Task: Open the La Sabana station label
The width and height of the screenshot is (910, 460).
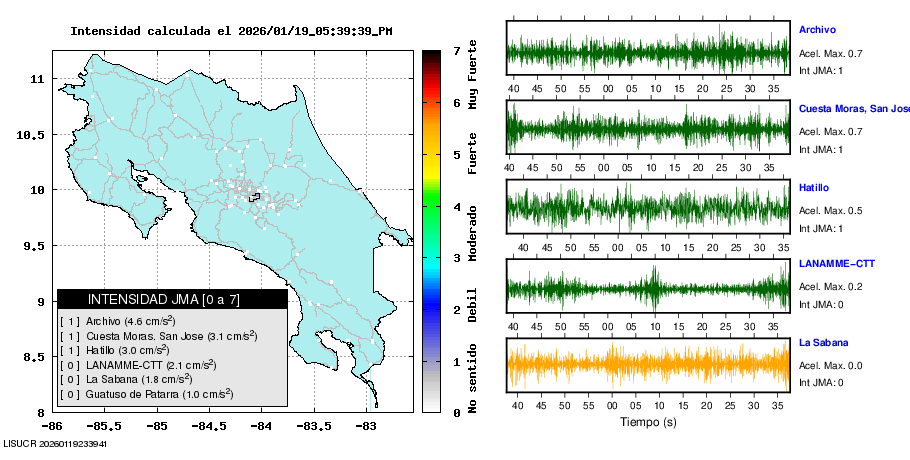Action: [x=824, y=343]
